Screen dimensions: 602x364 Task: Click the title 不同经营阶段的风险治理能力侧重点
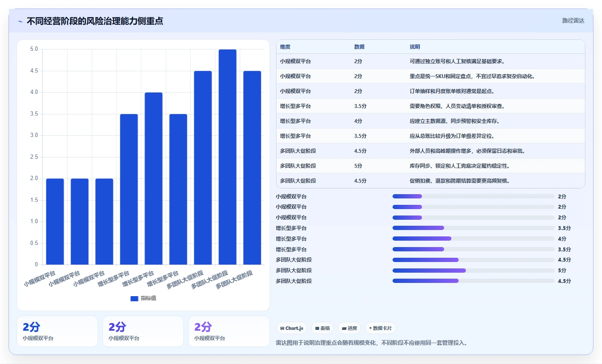pos(95,21)
